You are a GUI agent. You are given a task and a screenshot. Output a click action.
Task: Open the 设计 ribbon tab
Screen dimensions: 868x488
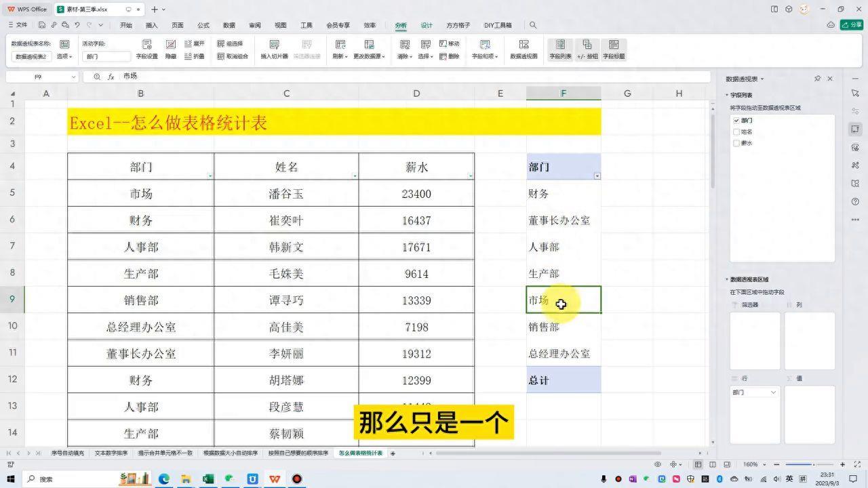pos(427,25)
